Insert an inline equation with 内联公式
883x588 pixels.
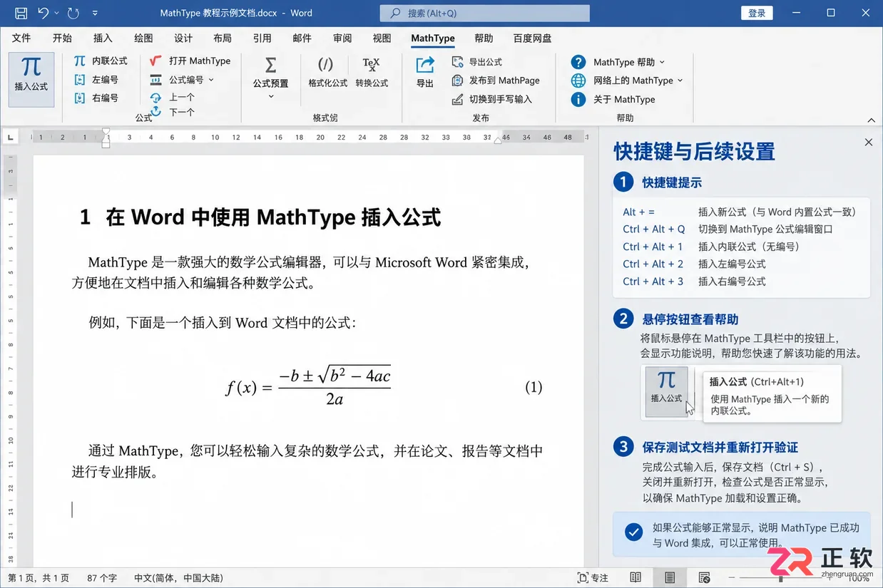(x=101, y=61)
